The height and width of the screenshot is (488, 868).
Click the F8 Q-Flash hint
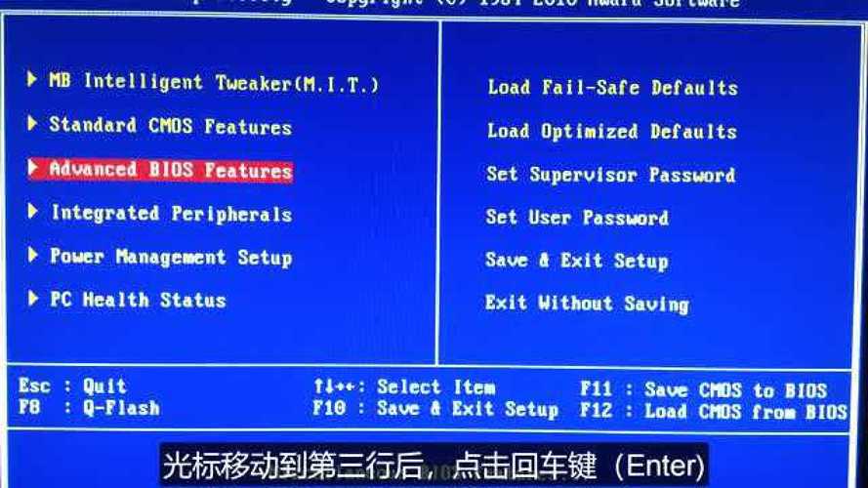(x=90, y=408)
